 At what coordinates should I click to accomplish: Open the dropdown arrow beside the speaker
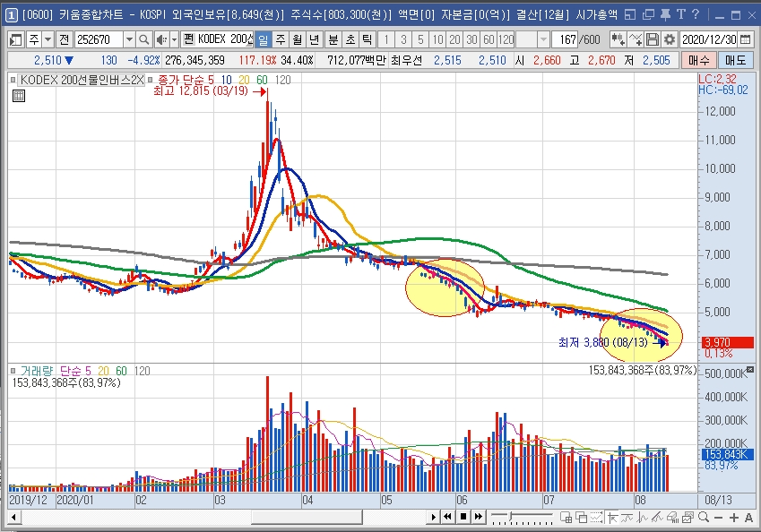tap(174, 39)
